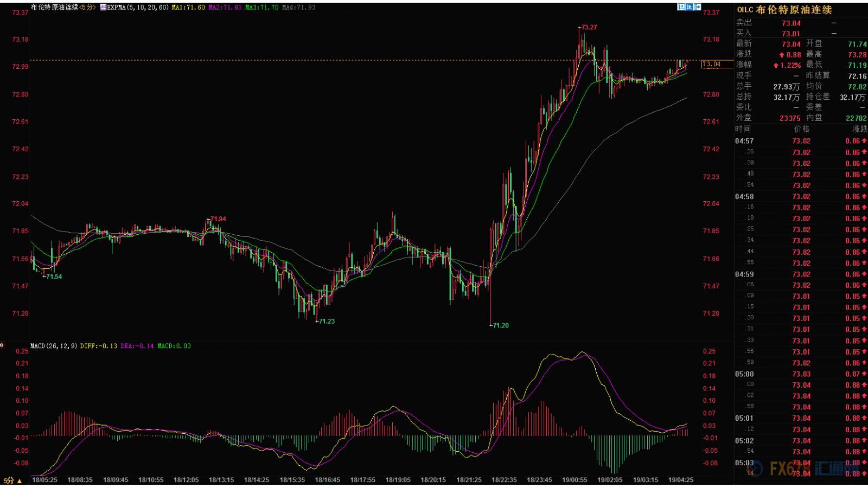This screenshot has width=868, height=488.
Task: Click the 时间 column header in tick list
Action: tap(743, 129)
